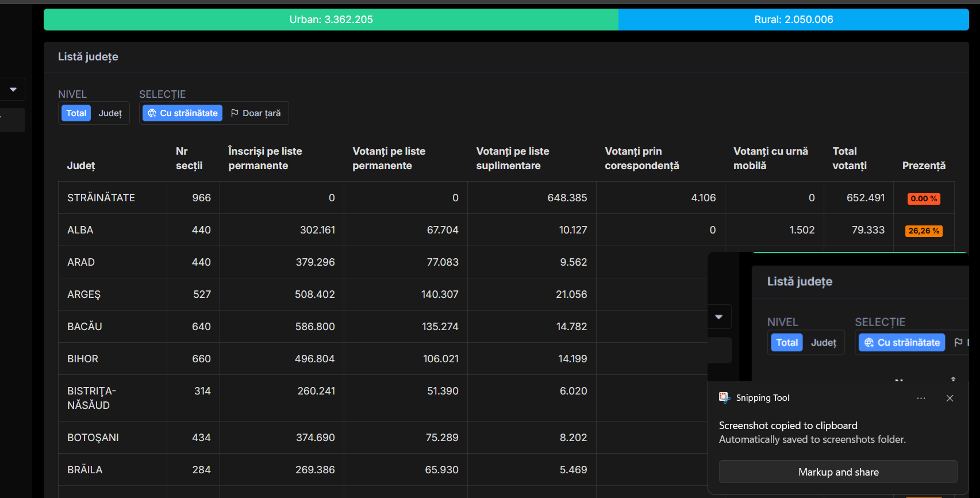The image size is (980, 498).
Task: Click the green Urban progress bar segment
Action: [331, 20]
